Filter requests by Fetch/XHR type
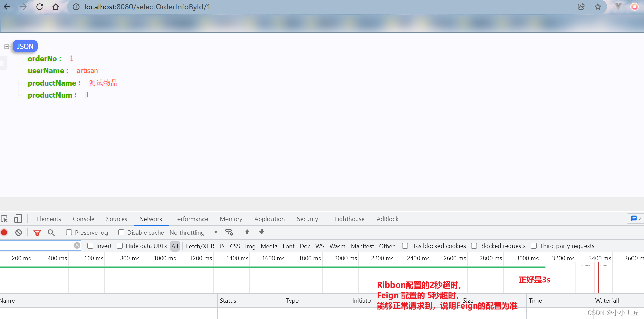The image size is (644, 319). (200, 246)
